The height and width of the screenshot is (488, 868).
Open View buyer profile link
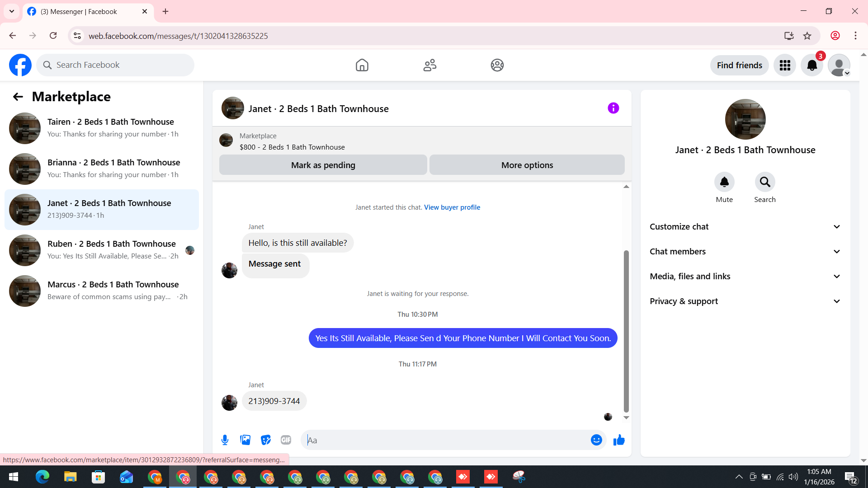click(x=452, y=207)
